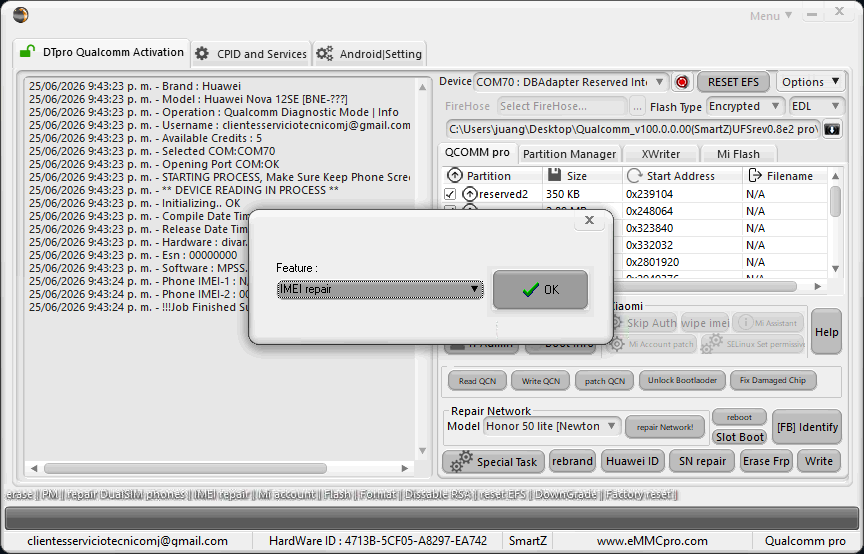864x554 pixels.
Task: Close the Feature dialog with X
Action: pyautogui.click(x=589, y=220)
